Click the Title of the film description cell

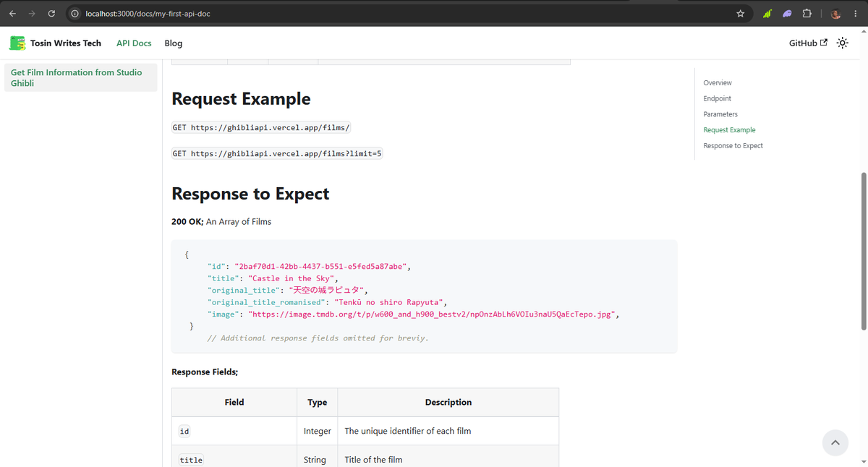(448, 457)
